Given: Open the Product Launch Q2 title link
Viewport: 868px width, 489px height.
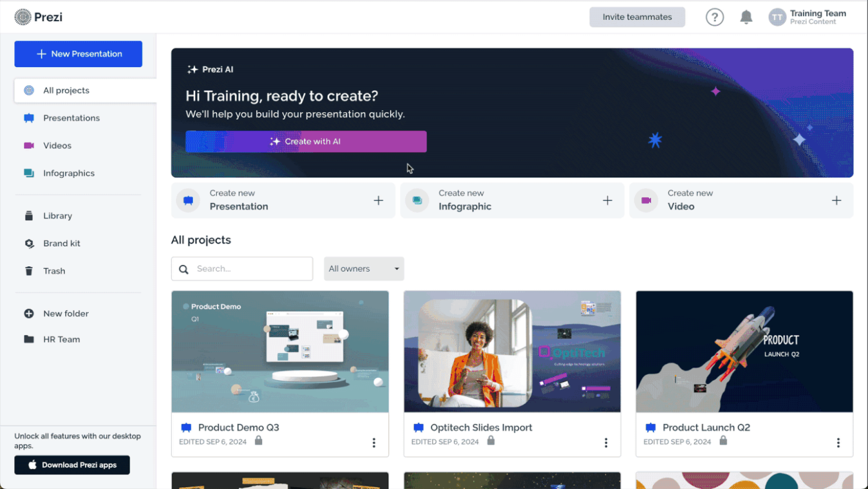Looking at the screenshot, I should coord(706,428).
